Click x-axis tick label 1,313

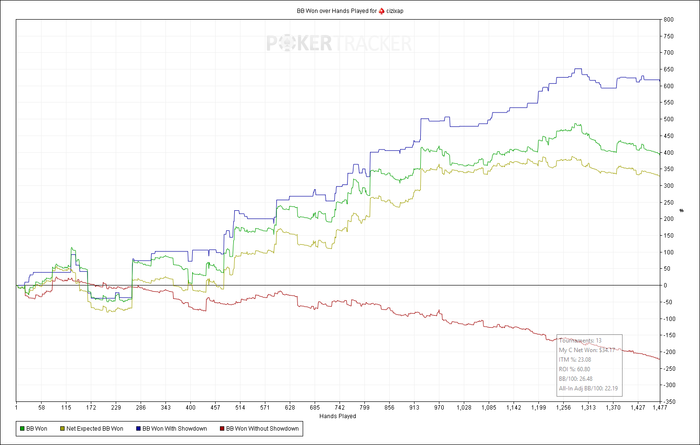(588, 408)
